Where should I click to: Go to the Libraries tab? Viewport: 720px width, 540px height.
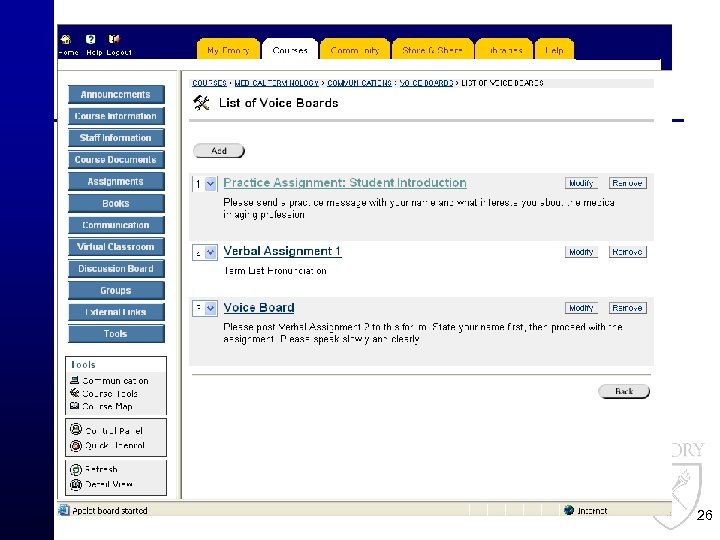coord(505,50)
